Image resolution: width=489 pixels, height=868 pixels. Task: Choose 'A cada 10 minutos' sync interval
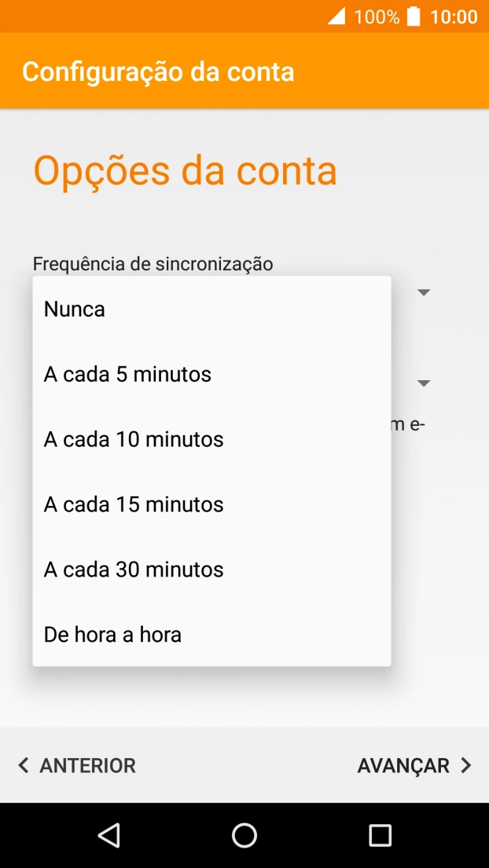click(x=134, y=439)
